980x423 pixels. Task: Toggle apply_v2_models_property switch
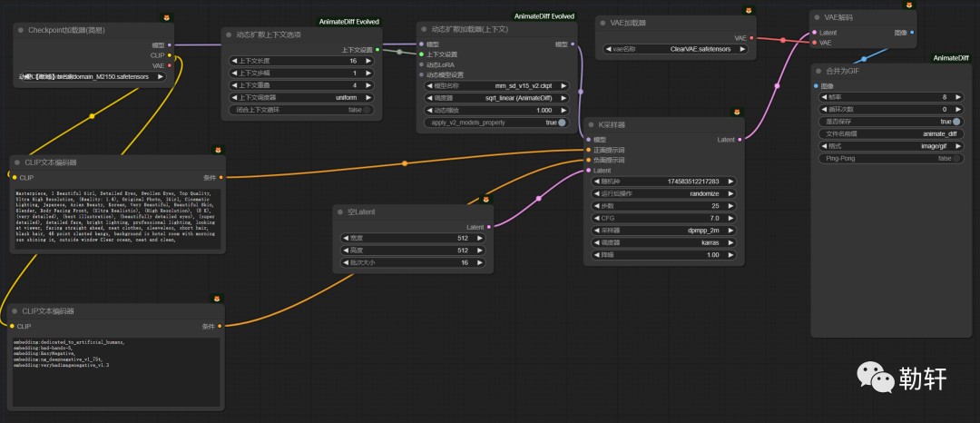(x=562, y=123)
